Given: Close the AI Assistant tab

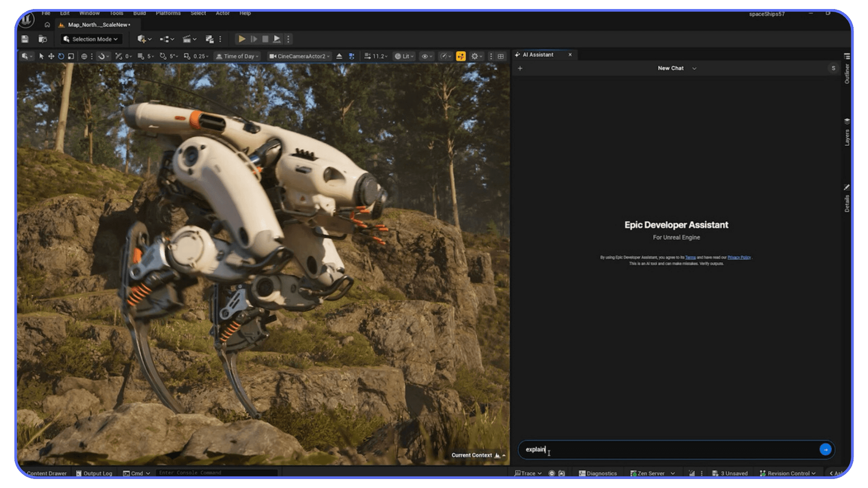Looking at the screenshot, I should [570, 55].
